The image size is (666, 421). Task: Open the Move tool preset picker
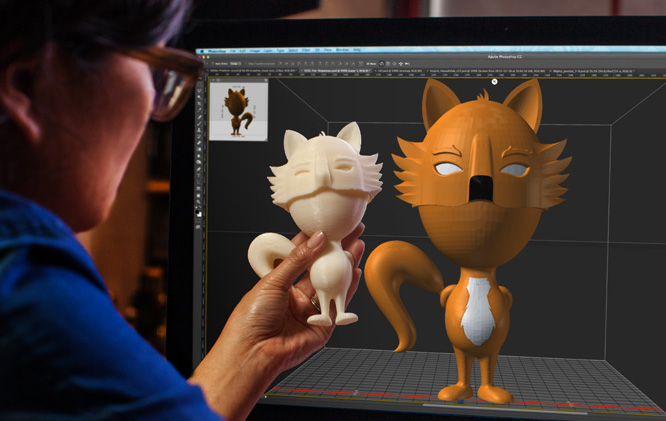click(204, 63)
